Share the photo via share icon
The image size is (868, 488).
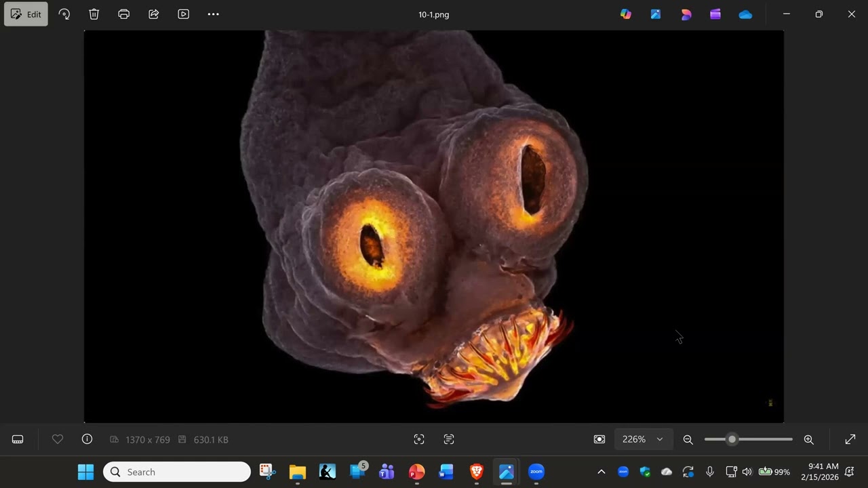point(154,14)
